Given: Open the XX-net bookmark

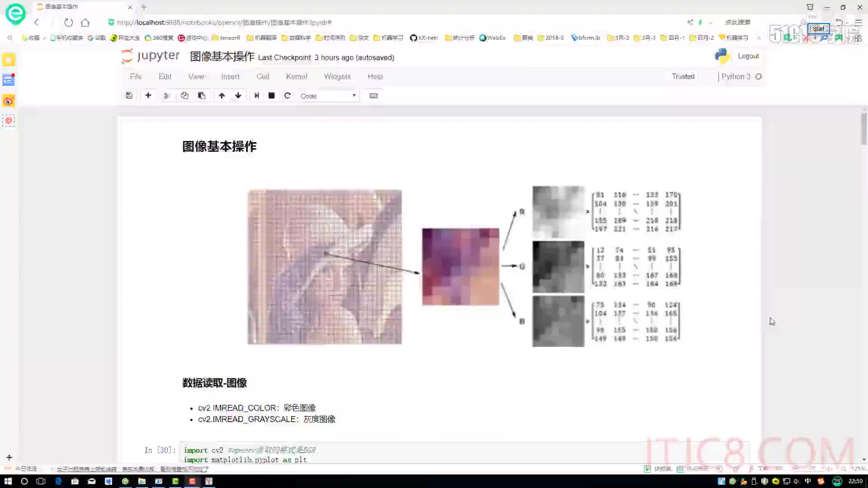Looking at the screenshot, I should tap(424, 38).
